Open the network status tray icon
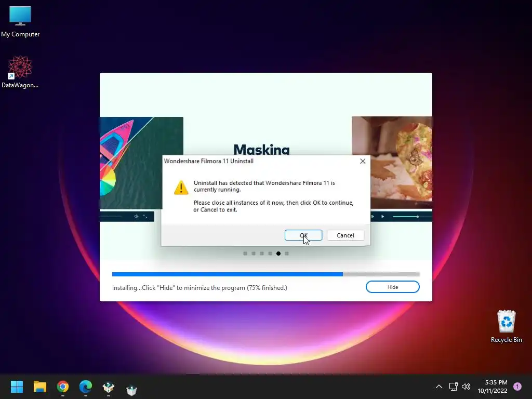 click(453, 387)
